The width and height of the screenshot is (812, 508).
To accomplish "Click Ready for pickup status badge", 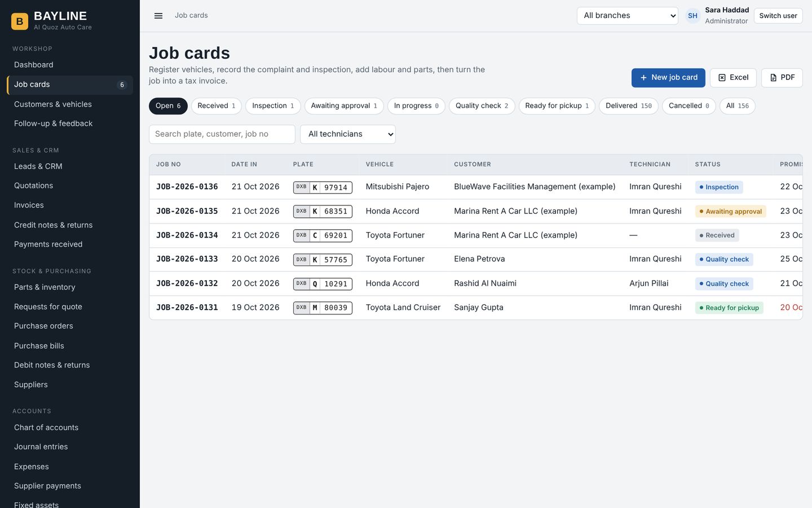I will pyautogui.click(x=729, y=308).
